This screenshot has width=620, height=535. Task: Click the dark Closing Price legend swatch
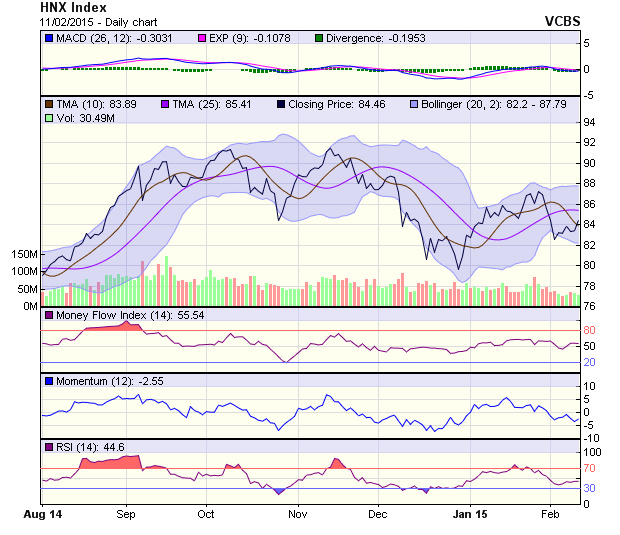point(282,104)
